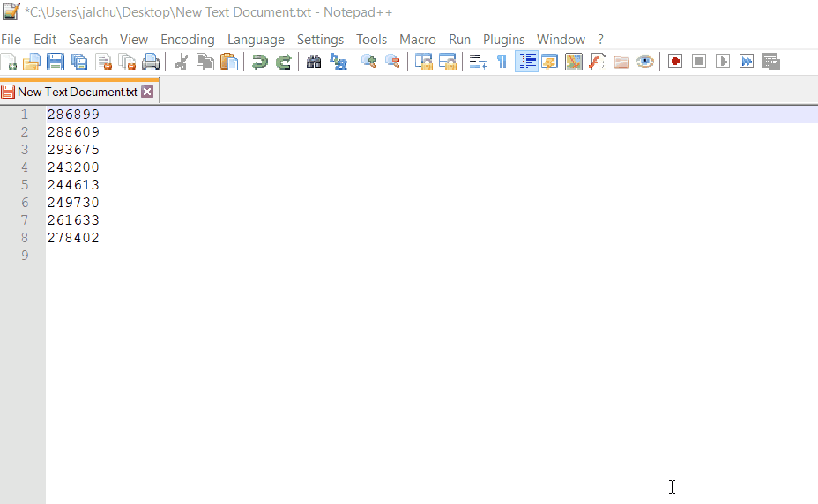Open the Edit menu
The image size is (818, 504).
tap(45, 40)
